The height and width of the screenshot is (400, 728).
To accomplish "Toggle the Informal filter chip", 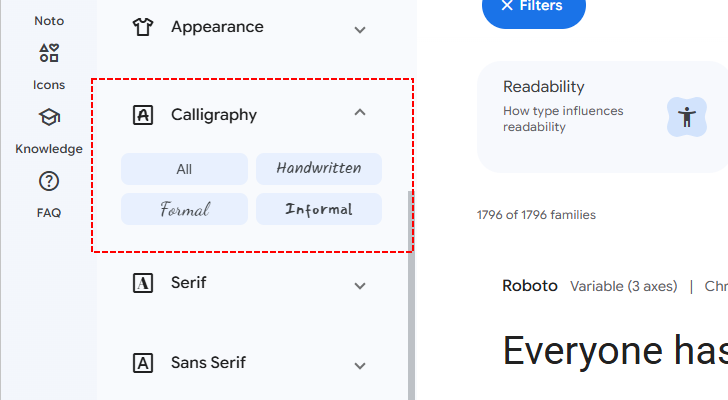I will (319, 209).
